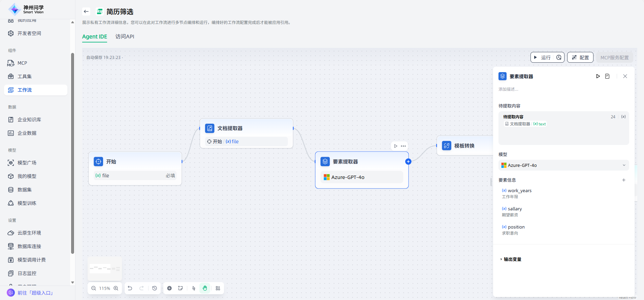644x300 pixels.
Task: Undo the last canvas action
Action: click(x=130, y=288)
